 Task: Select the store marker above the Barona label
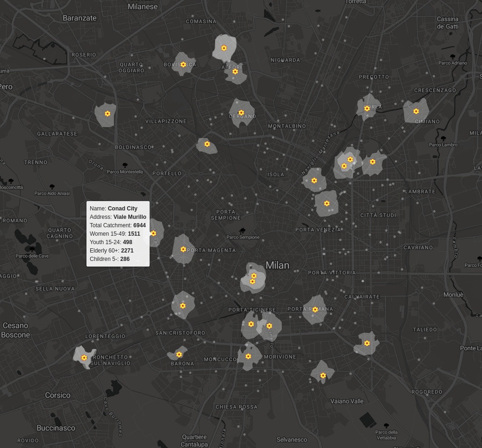(179, 354)
